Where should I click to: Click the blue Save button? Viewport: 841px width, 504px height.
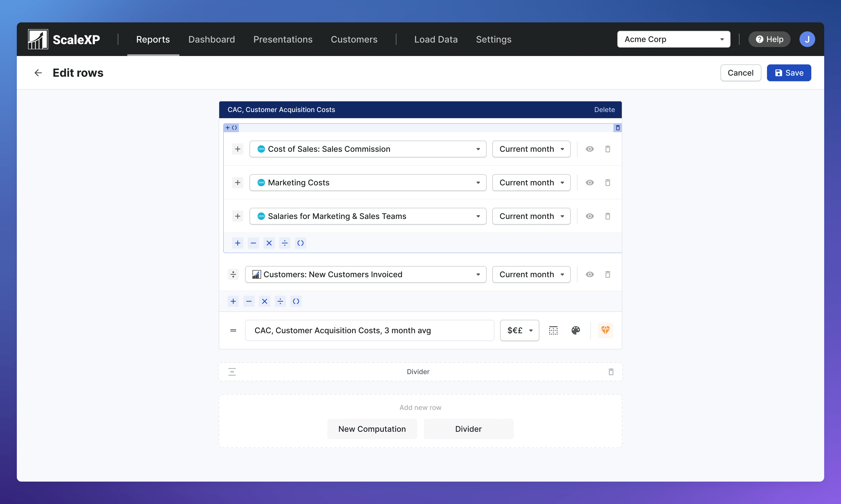coord(789,73)
